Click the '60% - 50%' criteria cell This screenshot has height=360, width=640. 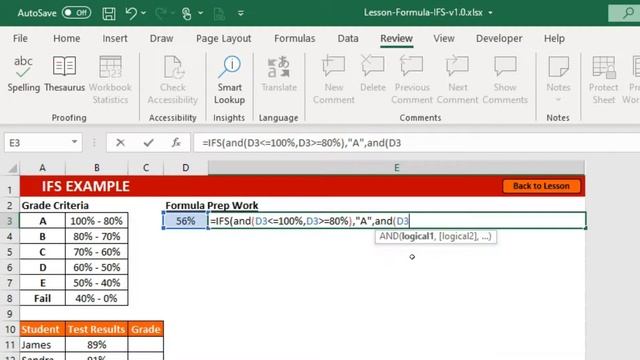pyautogui.click(x=97, y=267)
